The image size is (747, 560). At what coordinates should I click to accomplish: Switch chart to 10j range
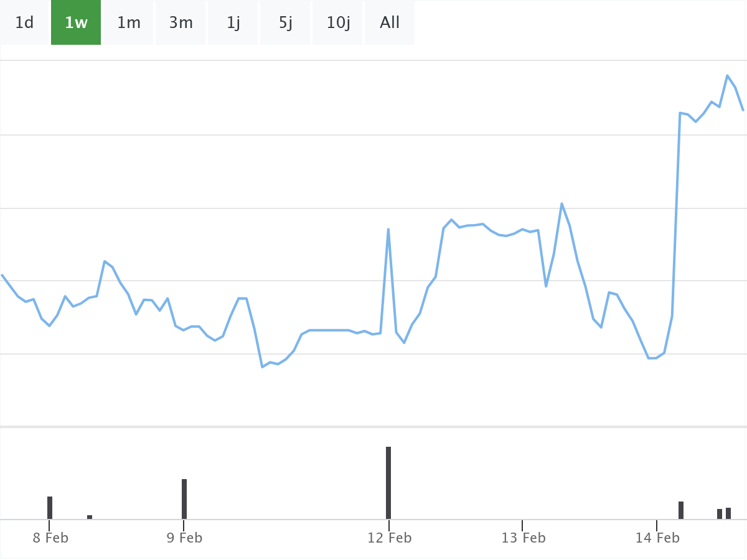point(338,23)
